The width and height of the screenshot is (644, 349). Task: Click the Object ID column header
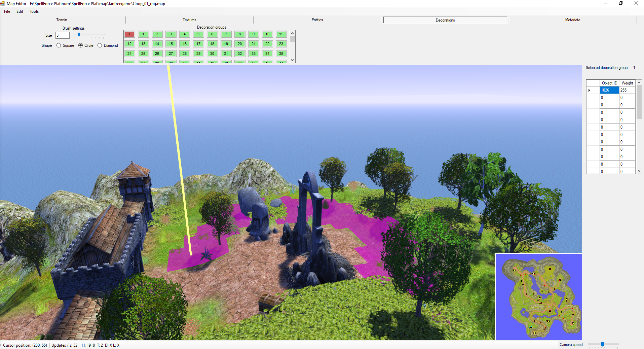point(609,83)
